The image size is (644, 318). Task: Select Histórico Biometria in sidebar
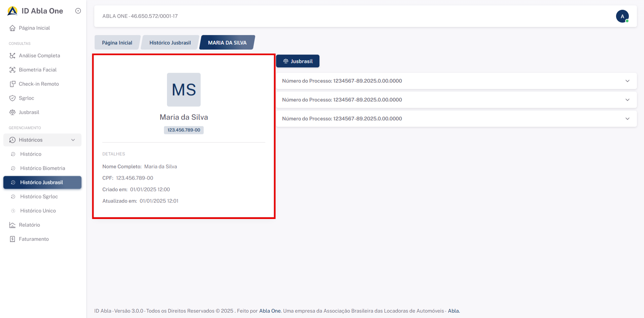(42, 168)
